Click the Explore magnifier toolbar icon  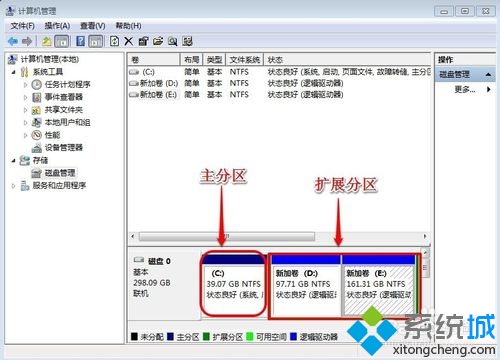click(172, 41)
